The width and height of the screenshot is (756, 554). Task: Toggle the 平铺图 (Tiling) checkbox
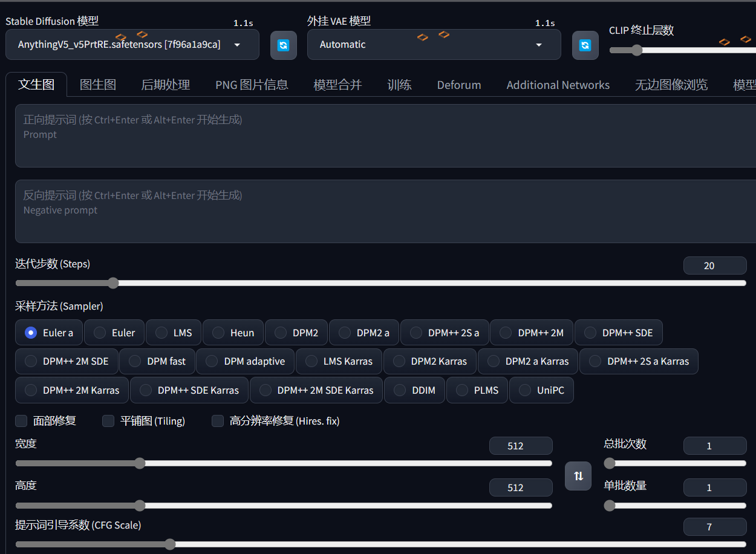108,421
